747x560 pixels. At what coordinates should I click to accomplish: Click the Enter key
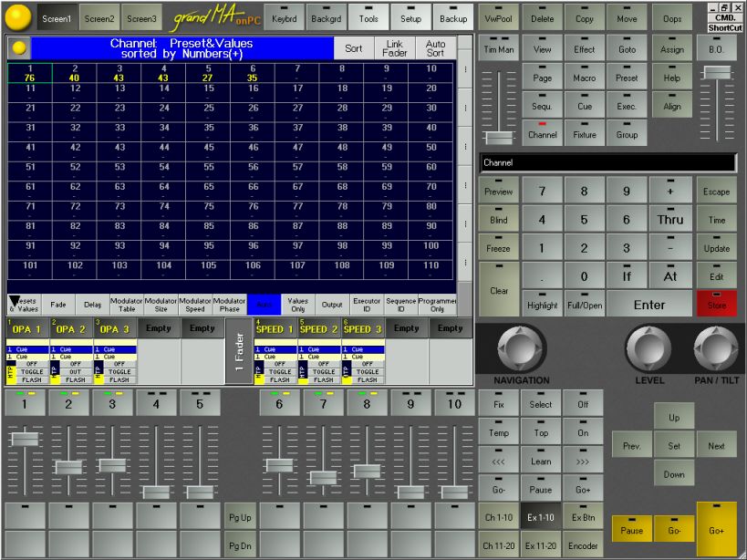pyautogui.click(x=648, y=304)
